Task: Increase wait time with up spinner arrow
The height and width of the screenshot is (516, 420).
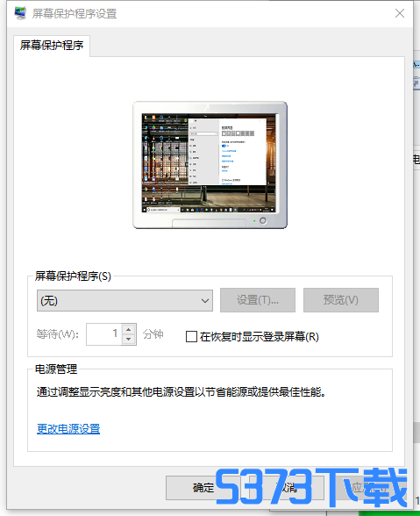Action: pos(129,329)
